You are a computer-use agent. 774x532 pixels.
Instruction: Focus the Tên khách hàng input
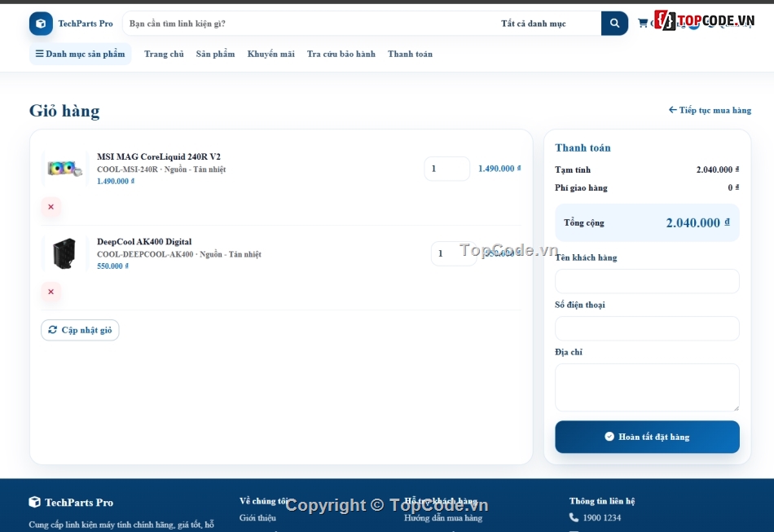(x=647, y=281)
